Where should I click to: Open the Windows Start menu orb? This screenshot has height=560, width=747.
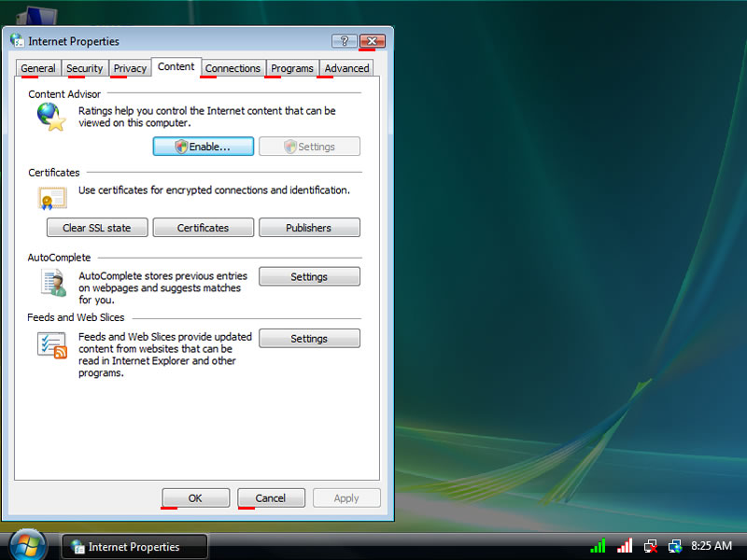[28, 545]
